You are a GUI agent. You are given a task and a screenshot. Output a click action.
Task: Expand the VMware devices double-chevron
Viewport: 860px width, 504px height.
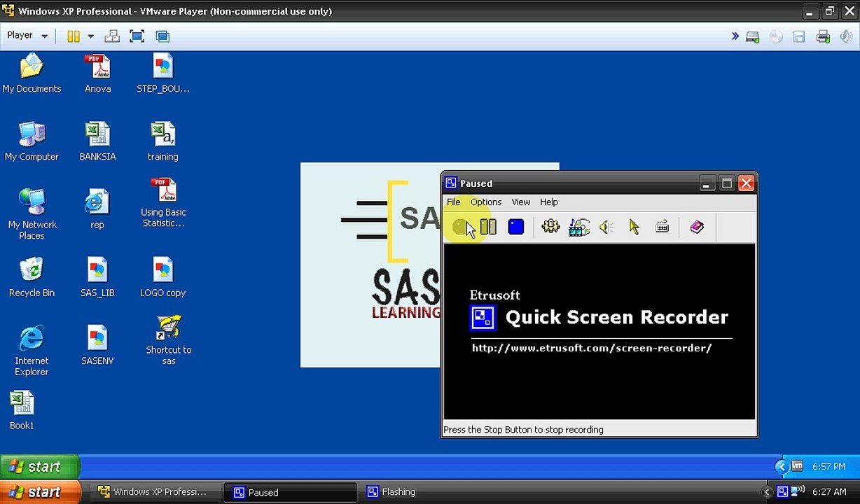735,36
